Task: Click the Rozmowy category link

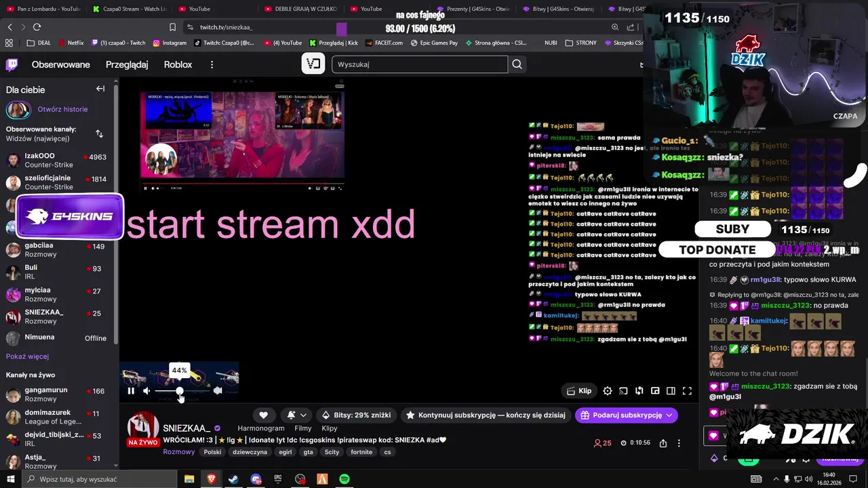Action: pos(178,451)
